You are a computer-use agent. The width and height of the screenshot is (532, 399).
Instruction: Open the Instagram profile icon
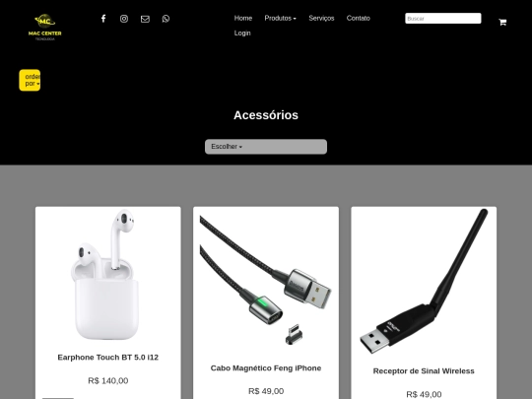(124, 19)
